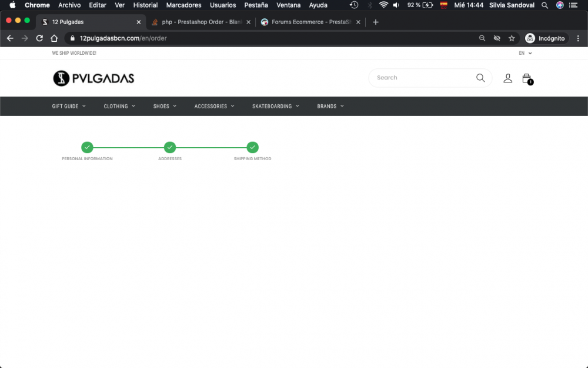Click the search magnifier icon in store header
Viewport: 588px width, 368px height.
(480, 78)
